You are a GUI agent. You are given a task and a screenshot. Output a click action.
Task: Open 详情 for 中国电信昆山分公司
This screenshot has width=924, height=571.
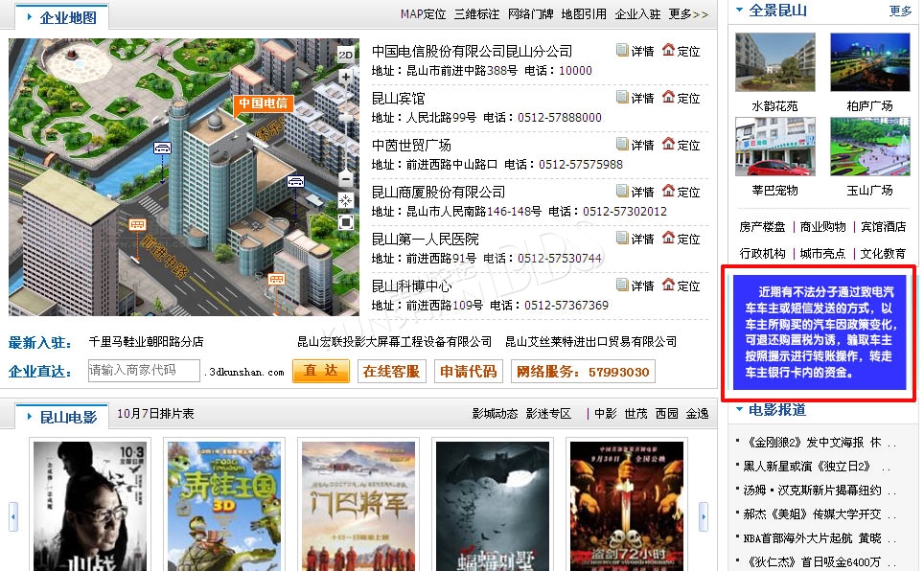tap(635, 52)
